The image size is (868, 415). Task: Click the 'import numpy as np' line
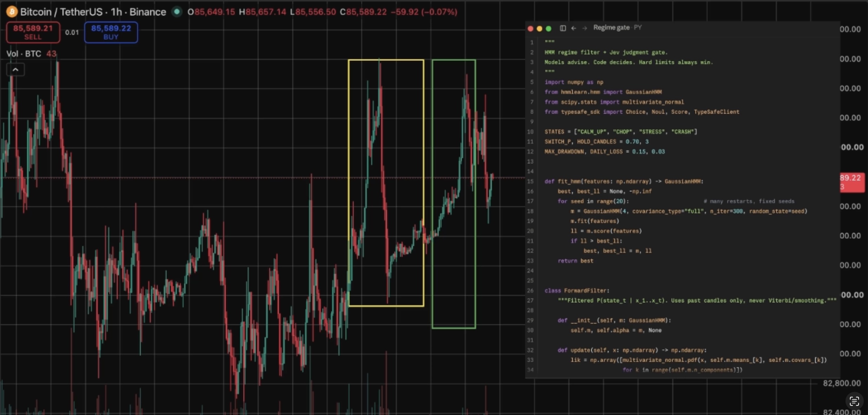click(x=574, y=82)
